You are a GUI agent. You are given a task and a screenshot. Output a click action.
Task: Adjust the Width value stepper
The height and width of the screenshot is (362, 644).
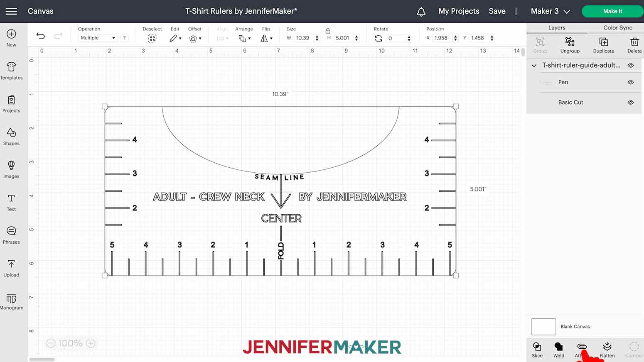coord(317,38)
